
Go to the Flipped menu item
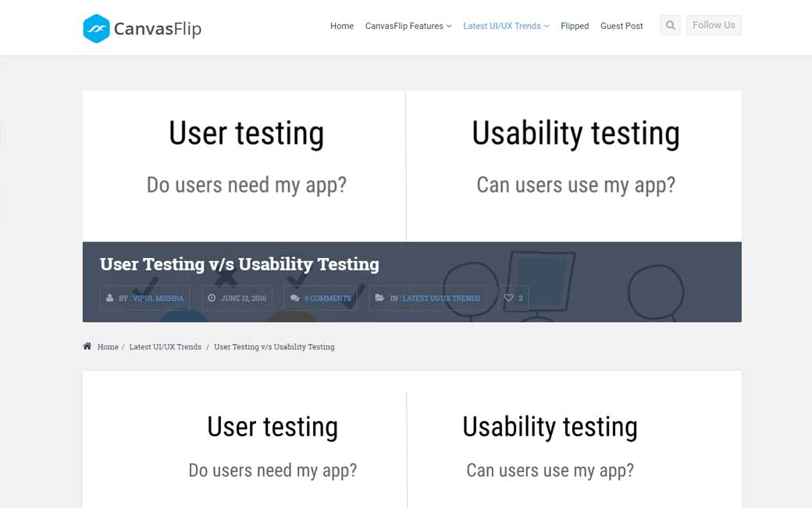575,26
